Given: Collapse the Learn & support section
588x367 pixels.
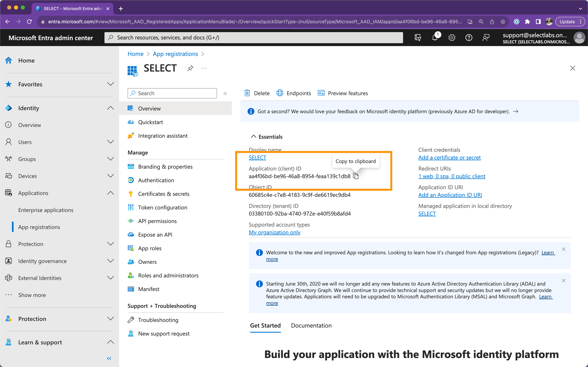Looking at the screenshot, I should coord(111,342).
